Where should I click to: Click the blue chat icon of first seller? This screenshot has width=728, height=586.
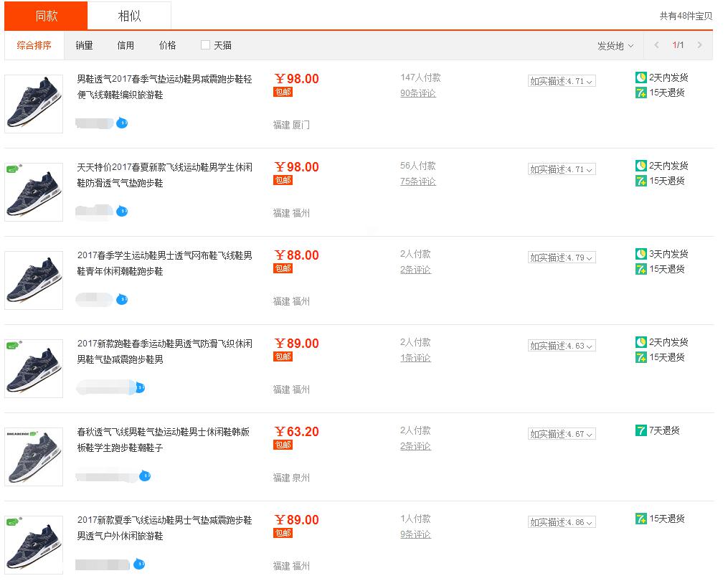point(122,123)
